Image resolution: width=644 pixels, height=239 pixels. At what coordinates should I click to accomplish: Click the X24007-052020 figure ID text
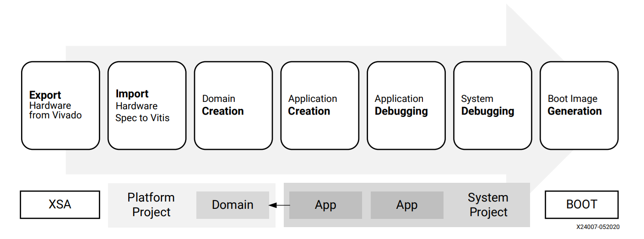pyautogui.click(x=598, y=227)
